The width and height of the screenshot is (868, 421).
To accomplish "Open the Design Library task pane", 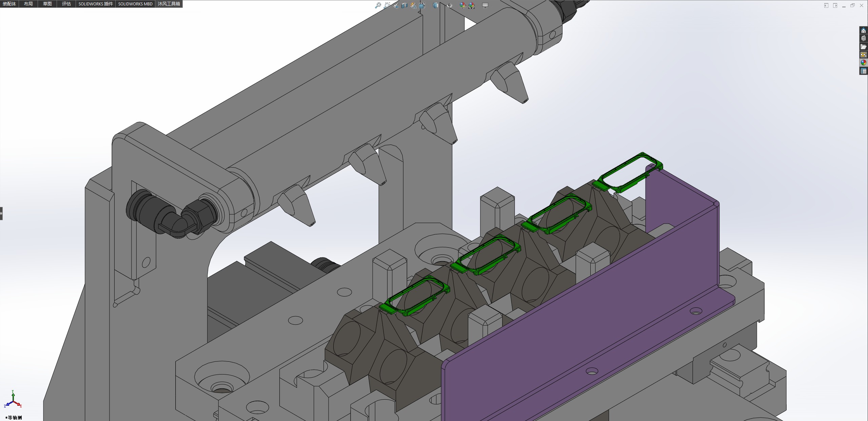I will tap(863, 38).
